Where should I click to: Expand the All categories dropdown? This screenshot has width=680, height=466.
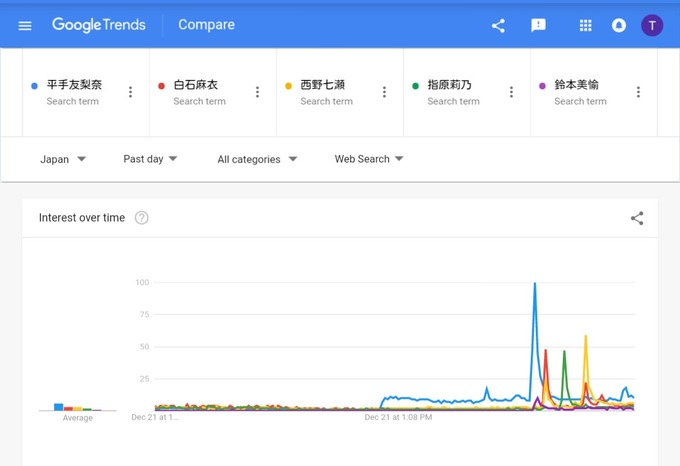[257, 159]
